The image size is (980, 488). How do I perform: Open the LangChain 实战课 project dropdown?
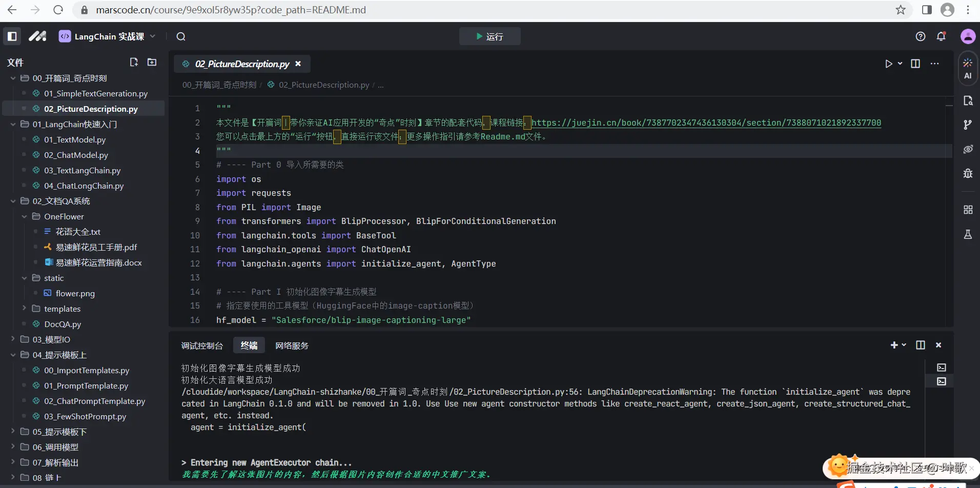pos(108,36)
